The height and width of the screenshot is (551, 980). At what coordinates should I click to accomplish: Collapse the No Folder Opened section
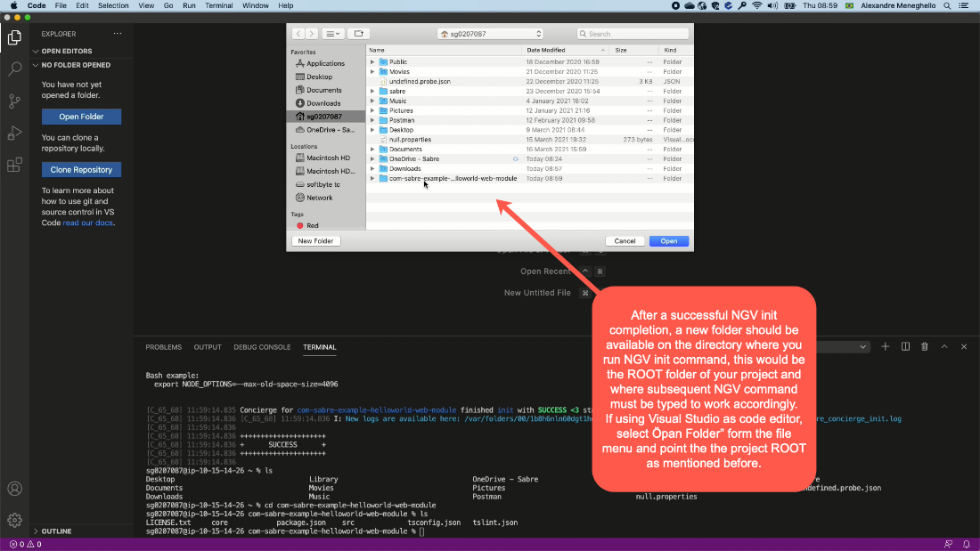[x=36, y=65]
